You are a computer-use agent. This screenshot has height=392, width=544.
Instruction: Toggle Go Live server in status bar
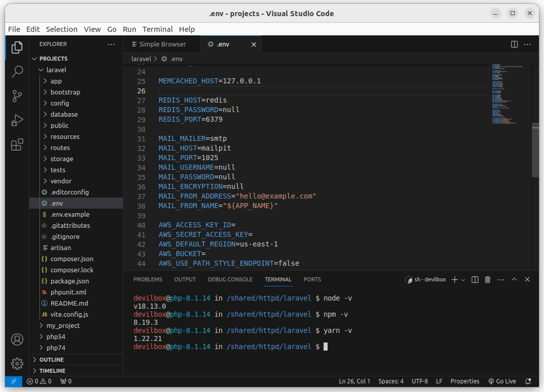click(502, 381)
